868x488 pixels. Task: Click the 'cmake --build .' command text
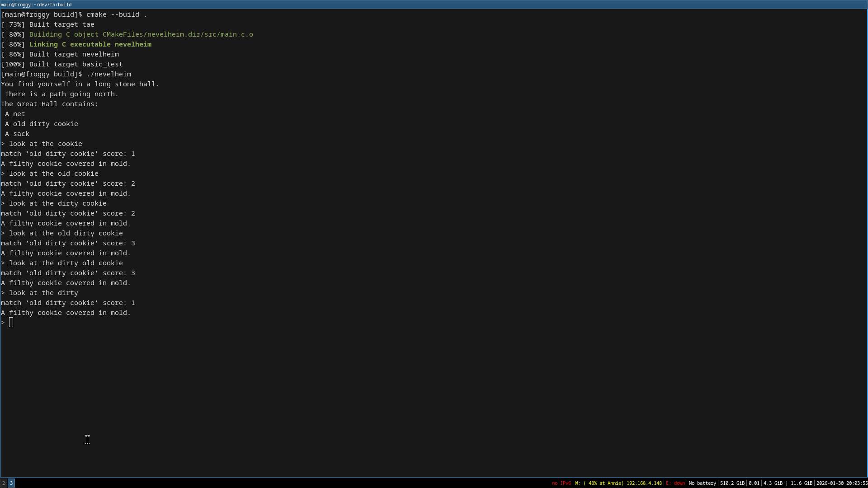[x=116, y=14]
